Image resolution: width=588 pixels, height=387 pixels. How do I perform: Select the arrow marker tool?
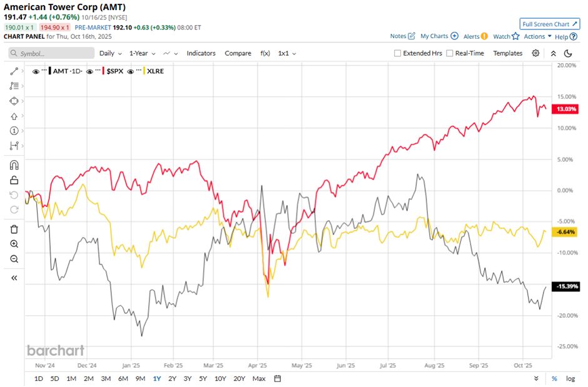(14, 116)
